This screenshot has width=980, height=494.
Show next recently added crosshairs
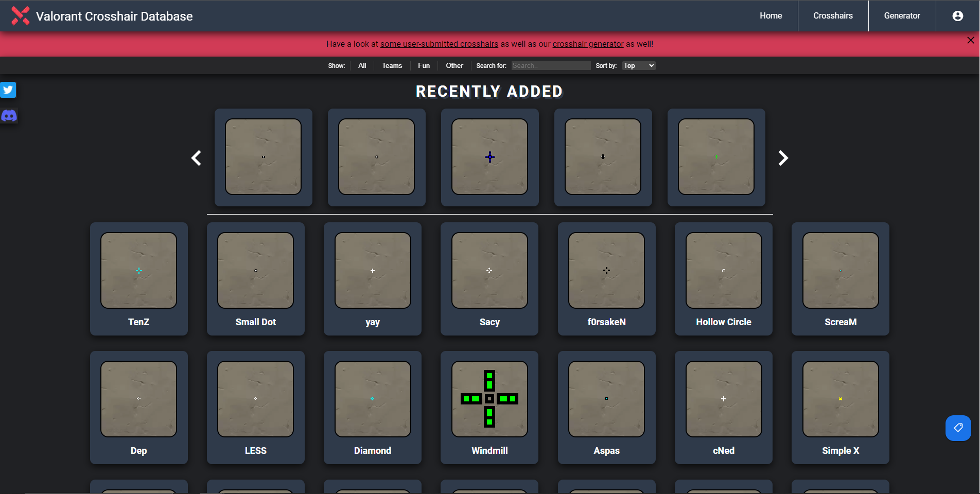(783, 158)
